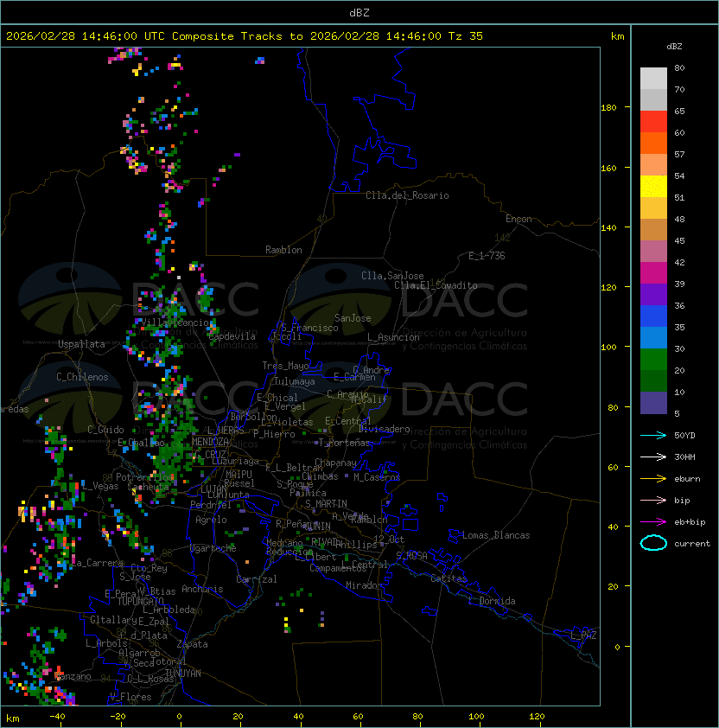Click the Encon label on the map

(x=519, y=219)
